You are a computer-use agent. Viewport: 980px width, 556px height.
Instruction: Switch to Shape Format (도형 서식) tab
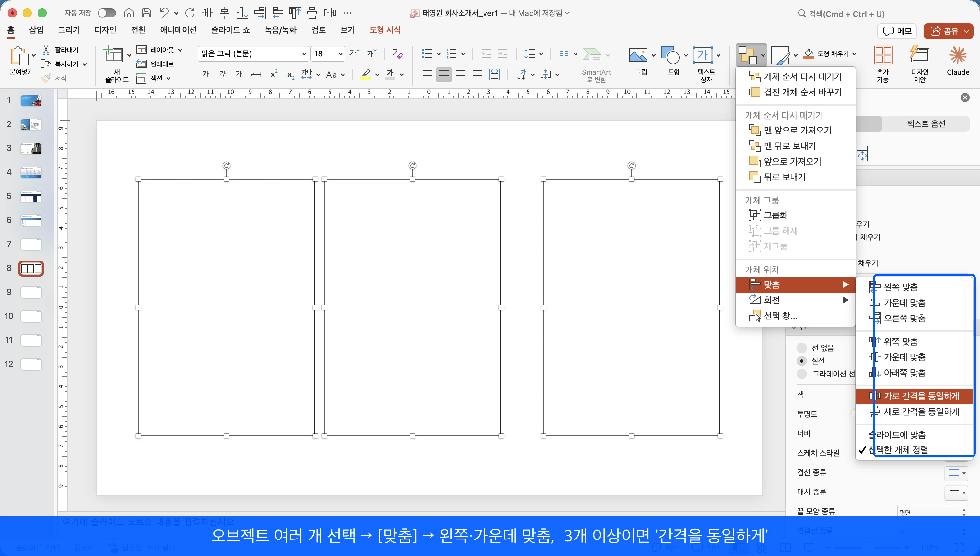click(x=385, y=30)
